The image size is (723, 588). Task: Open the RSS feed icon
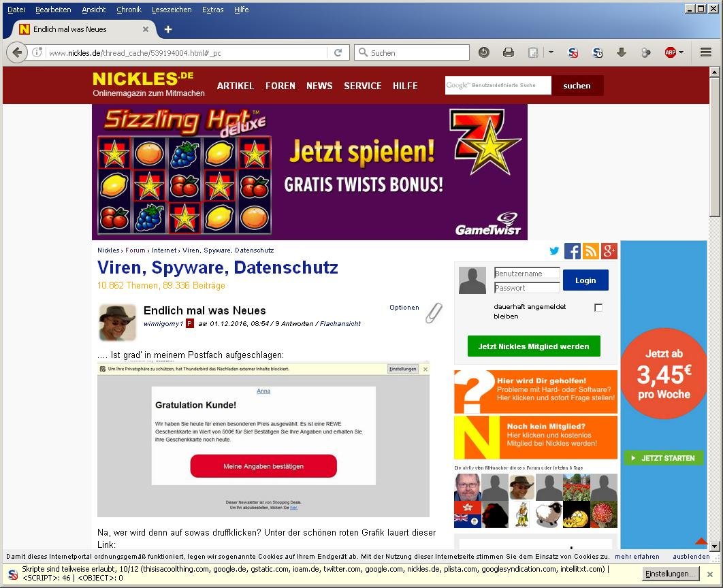tap(591, 251)
